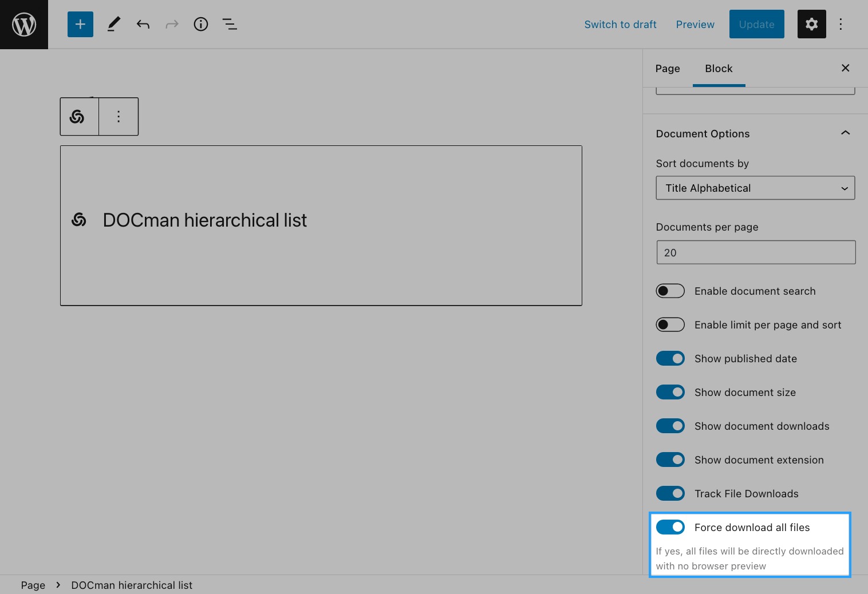The width and height of the screenshot is (868, 594).
Task: Open the Sort documents by dropdown
Action: coord(755,188)
